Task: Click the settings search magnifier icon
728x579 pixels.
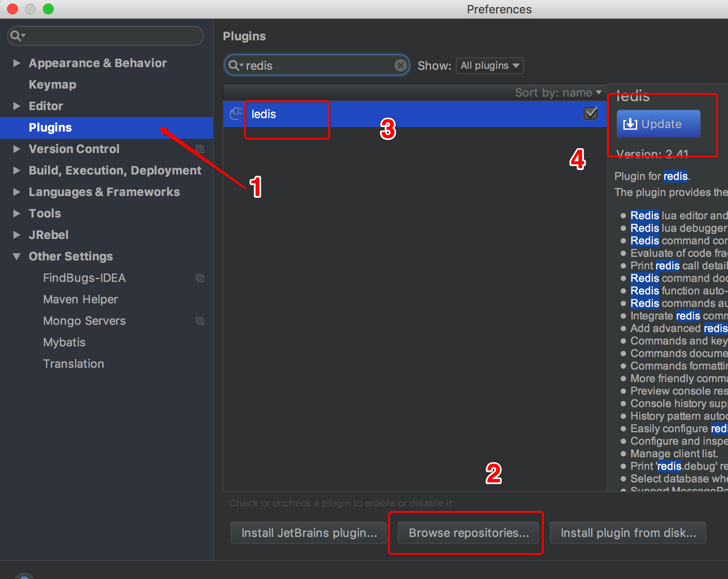Action: click(x=17, y=36)
